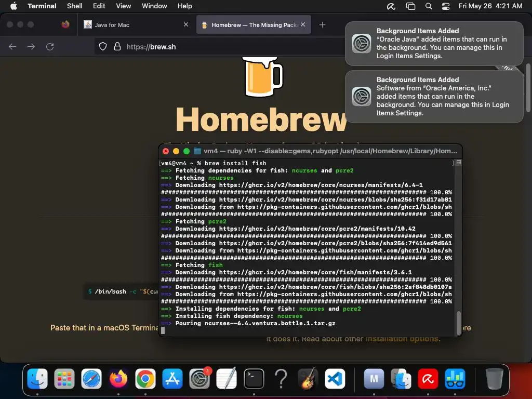The height and width of the screenshot is (399, 532).
Task: Click the blue chart glasses Dock icon
Action: tap(455, 379)
